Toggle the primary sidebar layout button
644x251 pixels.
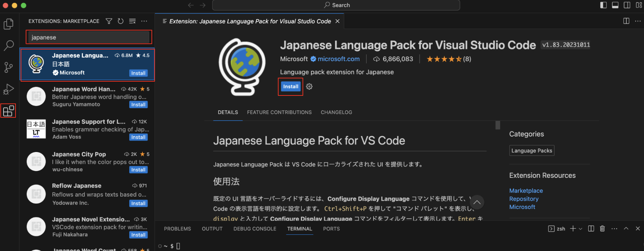click(603, 5)
